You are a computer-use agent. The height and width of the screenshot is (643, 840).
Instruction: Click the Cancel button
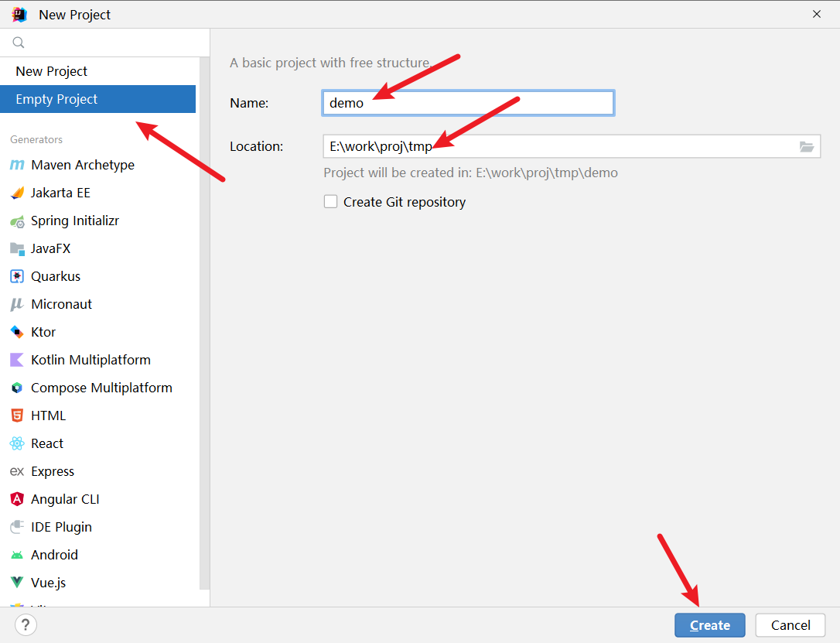(790, 625)
